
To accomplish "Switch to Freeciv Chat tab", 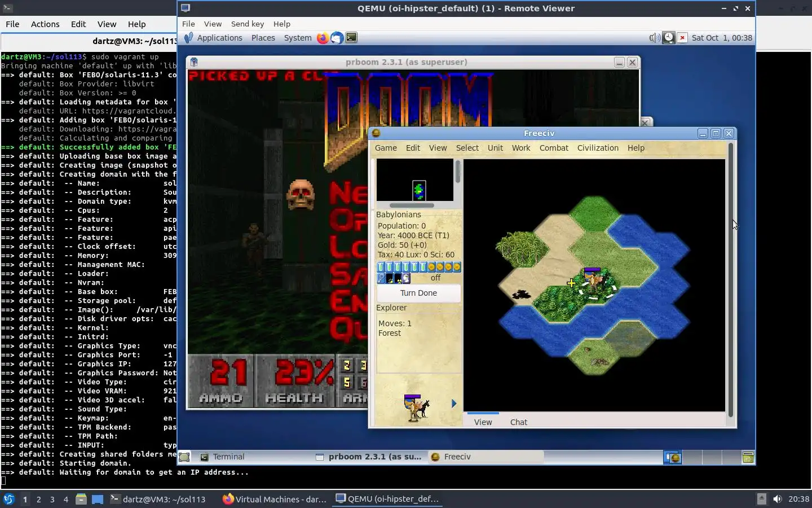I will click(519, 422).
